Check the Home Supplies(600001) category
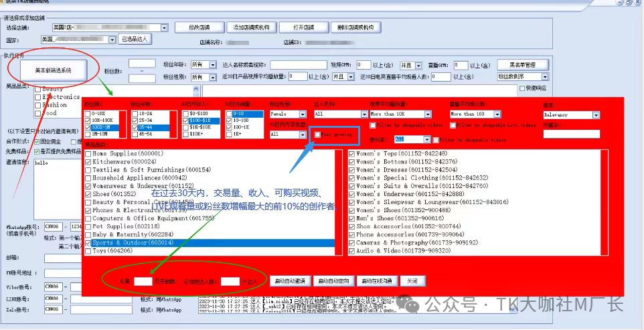Image resolution: width=644 pixels, height=330 pixels. [x=89, y=153]
